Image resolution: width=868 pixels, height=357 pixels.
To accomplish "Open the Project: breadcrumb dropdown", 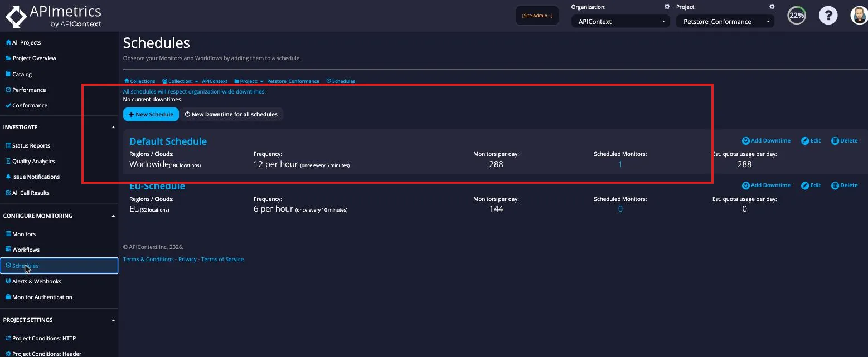I will [249, 81].
